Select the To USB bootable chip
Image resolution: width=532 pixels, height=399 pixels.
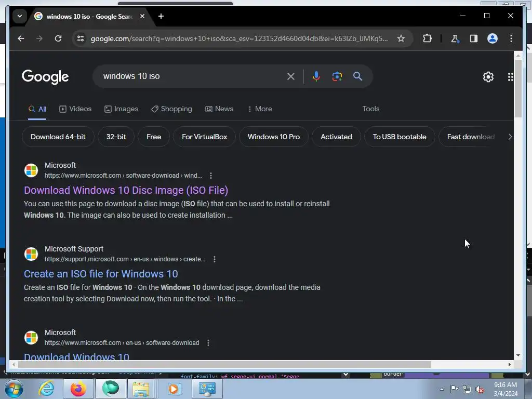click(400, 137)
